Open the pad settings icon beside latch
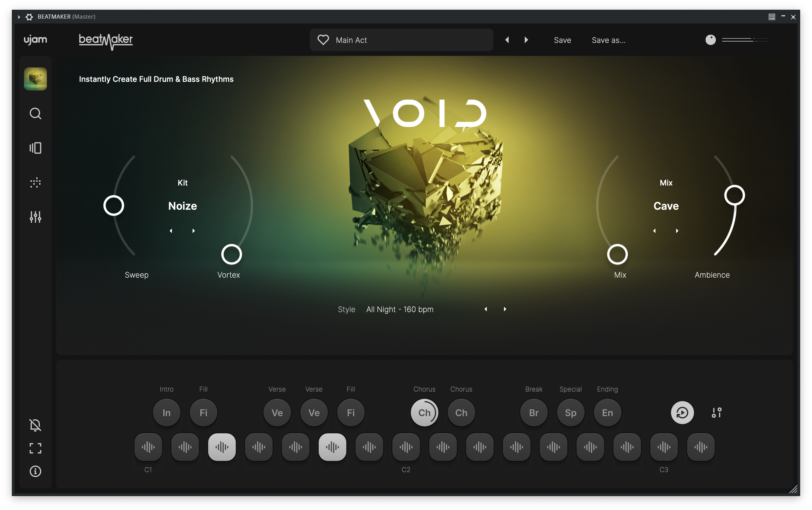Viewport: 812px width, 510px height. click(717, 413)
